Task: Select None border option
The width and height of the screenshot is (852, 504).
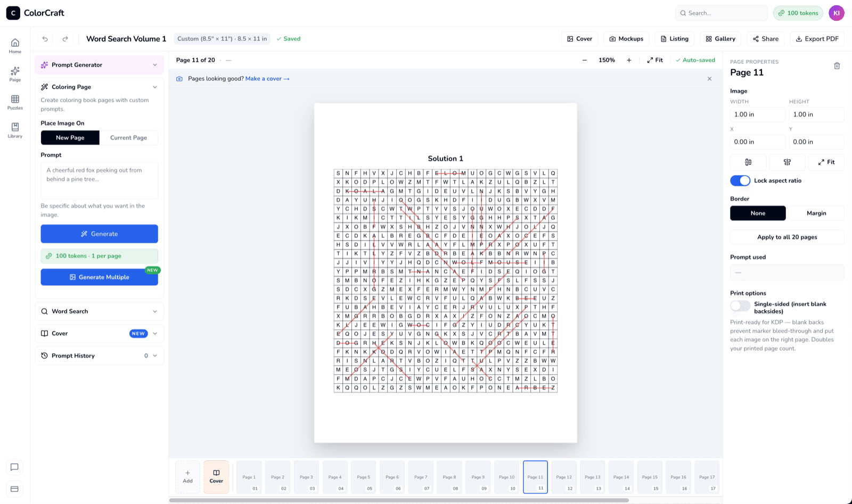Action: [758, 213]
